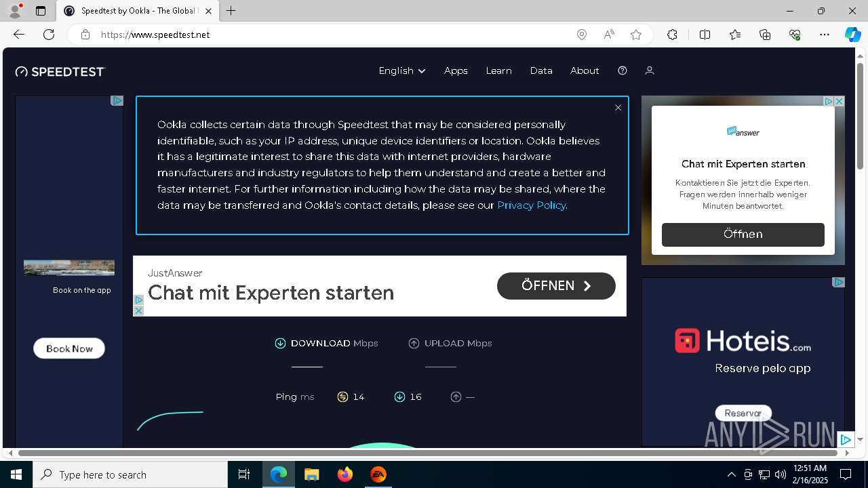Add this page to favorites
This screenshot has height=488, width=868.
636,35
